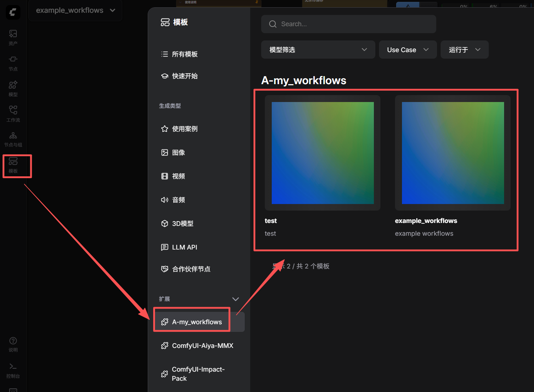Screen dimensions: 534x392
Task: Click the speaker icon beside 音频
Action: 165,200
